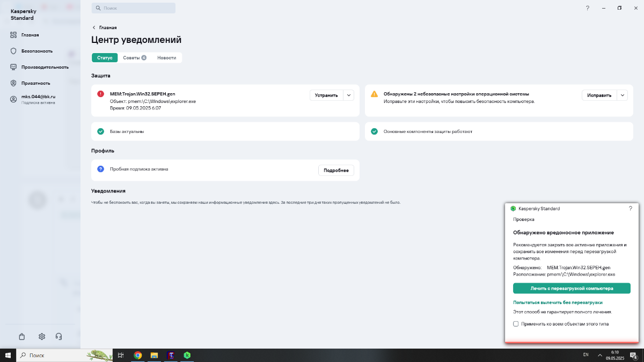Click Обнаружены 2 небезопасные настройки heading
This screenshot has height=362, width=644.
[456, 94]
